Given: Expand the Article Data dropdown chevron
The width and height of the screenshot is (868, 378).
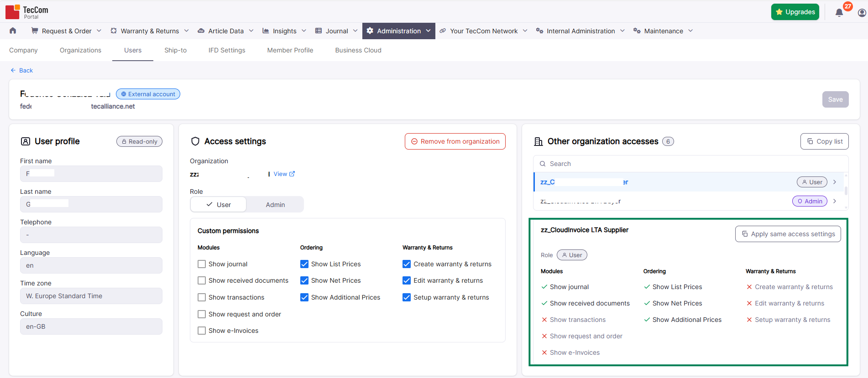Looking at the screenshot, I should click(251, 31).
